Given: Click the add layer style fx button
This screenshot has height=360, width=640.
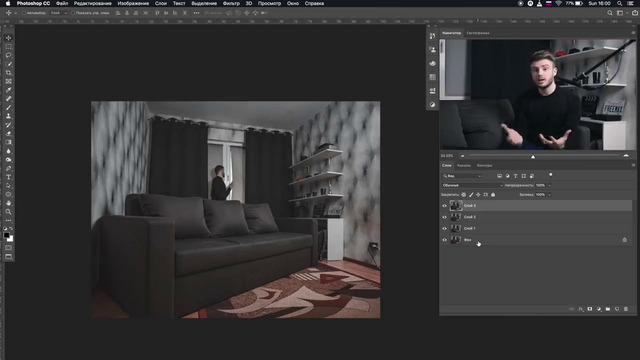Looking at the screenshot, I should 581,309.
